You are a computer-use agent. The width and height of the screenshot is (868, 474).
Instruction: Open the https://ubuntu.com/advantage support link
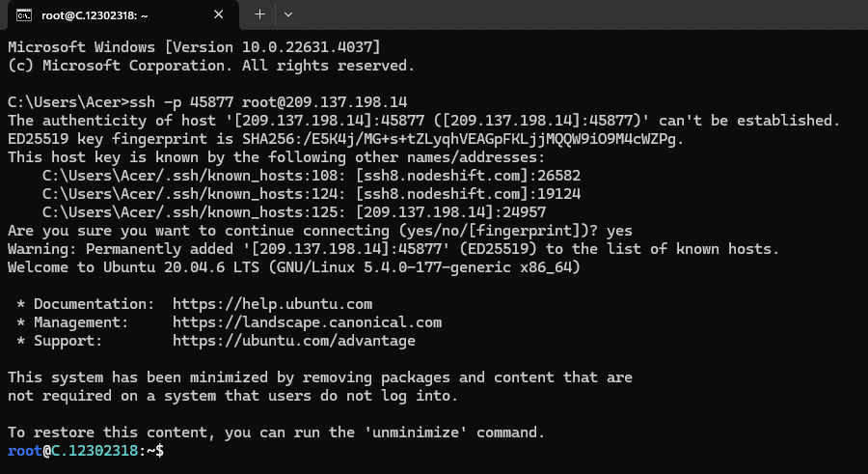tap(294, 341)
